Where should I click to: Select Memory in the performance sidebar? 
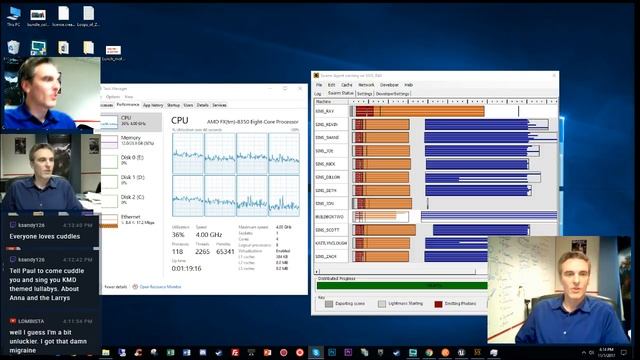point(131,141)
